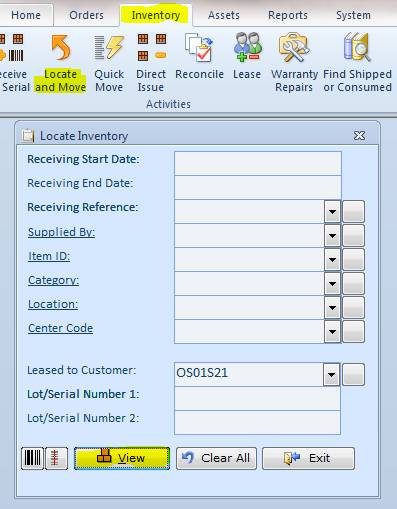Open the Locate and Move activity
The image size is (397, 509).
point(60,63)
